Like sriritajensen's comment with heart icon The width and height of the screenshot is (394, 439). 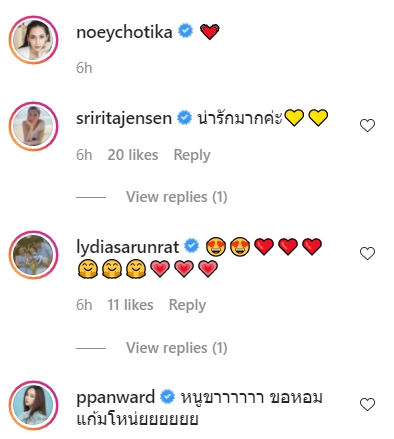tap(367, 125)
